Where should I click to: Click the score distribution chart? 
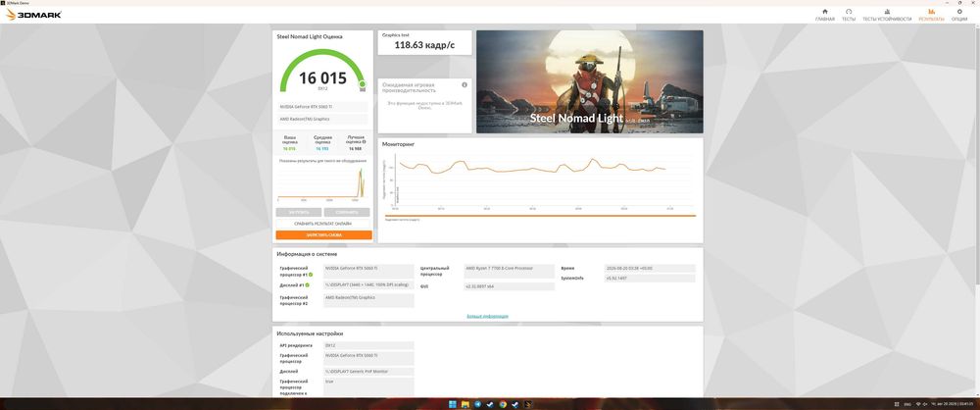(322, 182)
